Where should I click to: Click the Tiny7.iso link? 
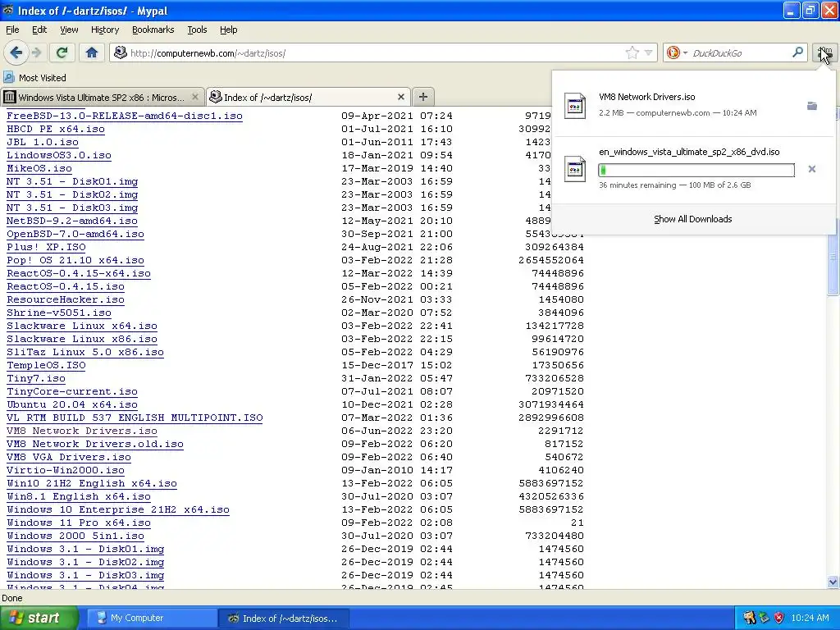36,378
